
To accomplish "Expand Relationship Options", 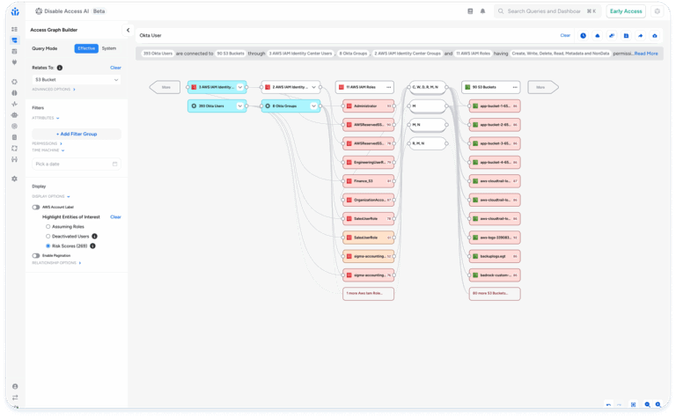I will coord(56,263).
